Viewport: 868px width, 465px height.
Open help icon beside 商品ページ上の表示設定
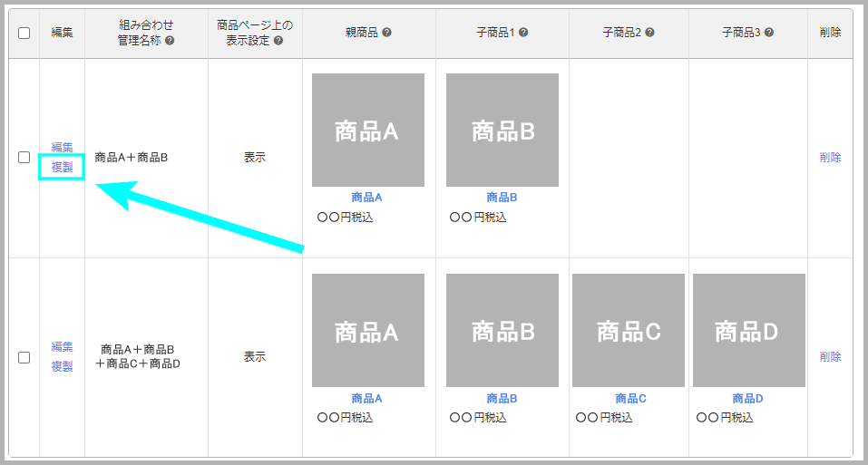tap(278, 41)
